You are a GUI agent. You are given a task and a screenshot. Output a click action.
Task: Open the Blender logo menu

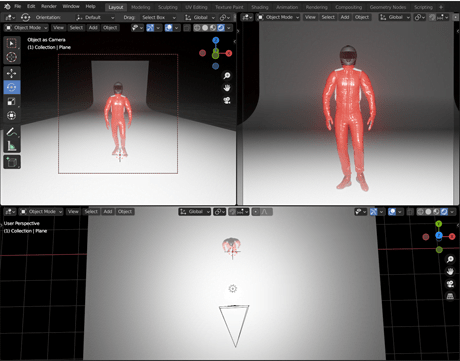click(7, 6)
